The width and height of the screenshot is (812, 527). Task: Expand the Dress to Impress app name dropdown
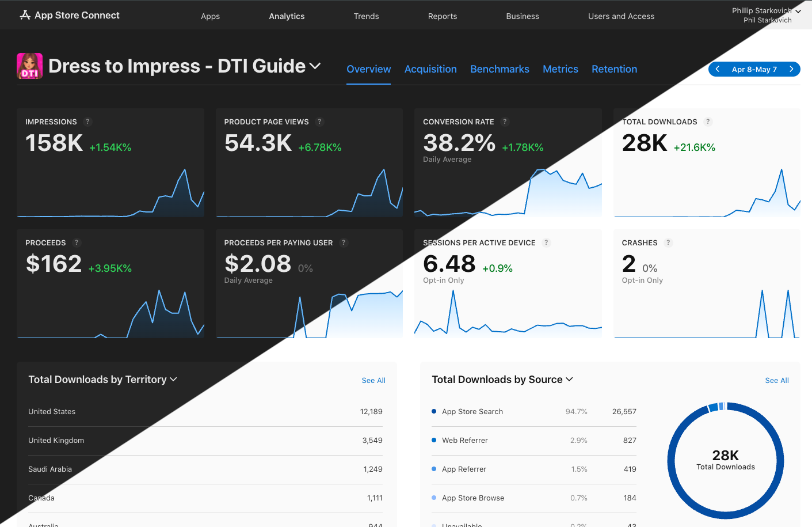coord(315,66)
